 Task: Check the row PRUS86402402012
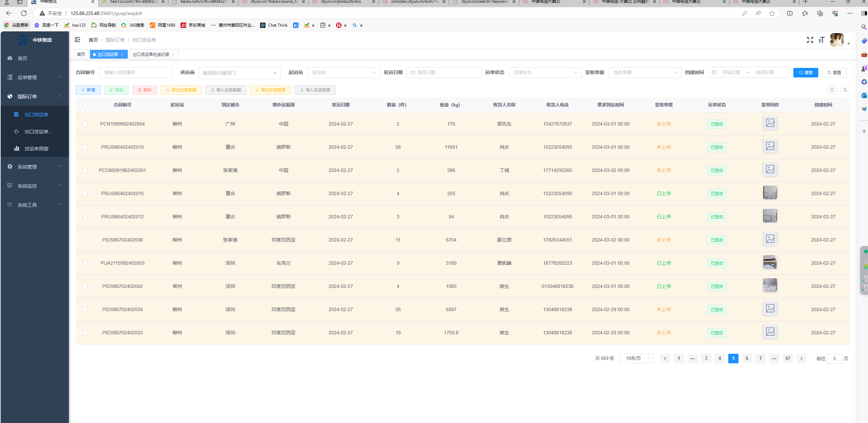coord(85,217)
